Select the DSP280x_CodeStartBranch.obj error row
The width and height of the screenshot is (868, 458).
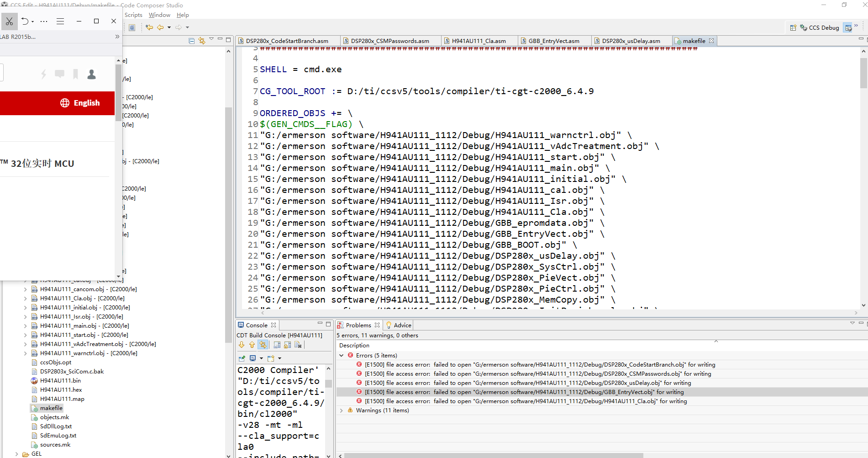(x=602, y=364)
